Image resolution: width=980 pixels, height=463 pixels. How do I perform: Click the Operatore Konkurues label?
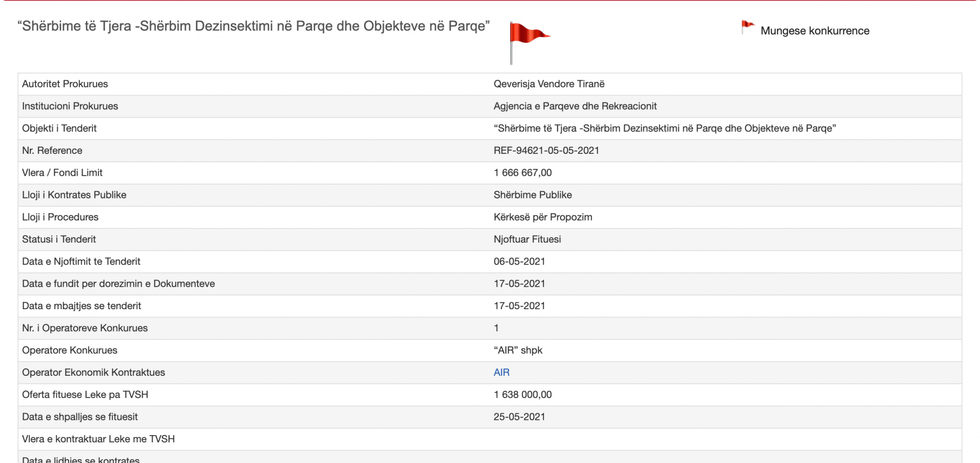pyautogui.click(x=70, y=350)
